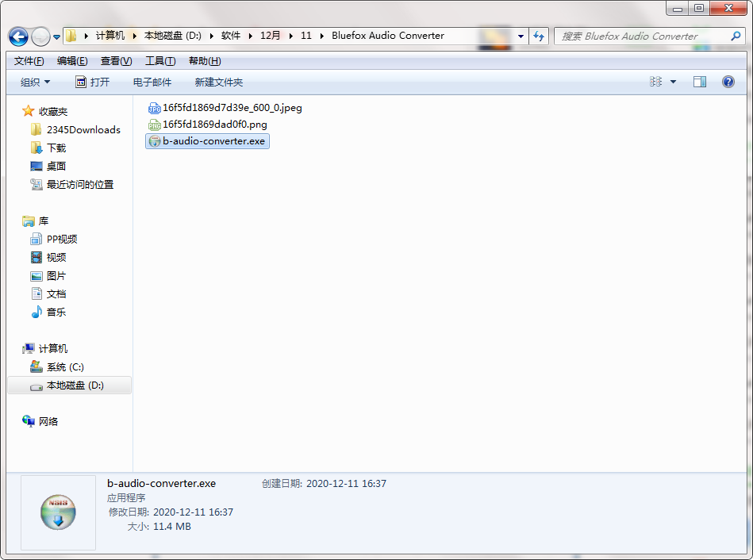The width and height of the screenshot is (753, 560).
Task: Select the 16f5fd1869d7d39e_600_0.jpeg file name
Action: (x=232, y=108)
